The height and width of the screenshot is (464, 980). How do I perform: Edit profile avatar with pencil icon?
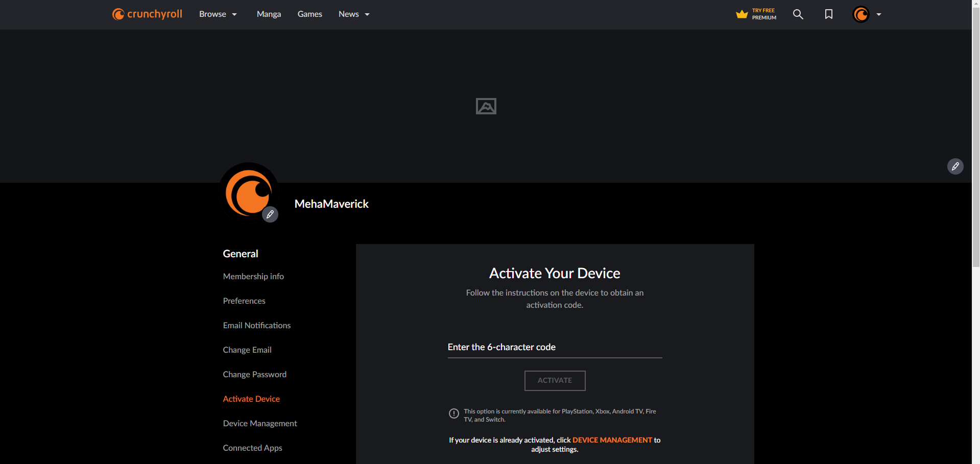pyautogui.click(x=270, y=214)
